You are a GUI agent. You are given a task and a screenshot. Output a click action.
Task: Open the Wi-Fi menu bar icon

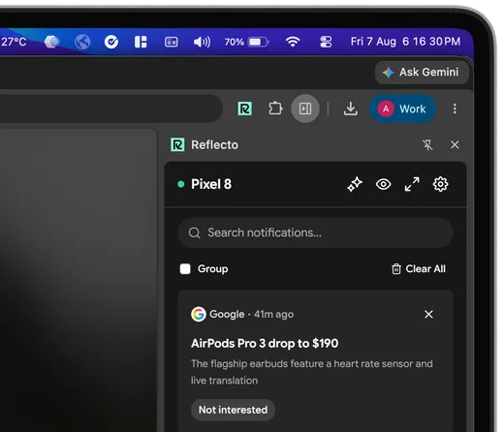click(x=293, y=42)
